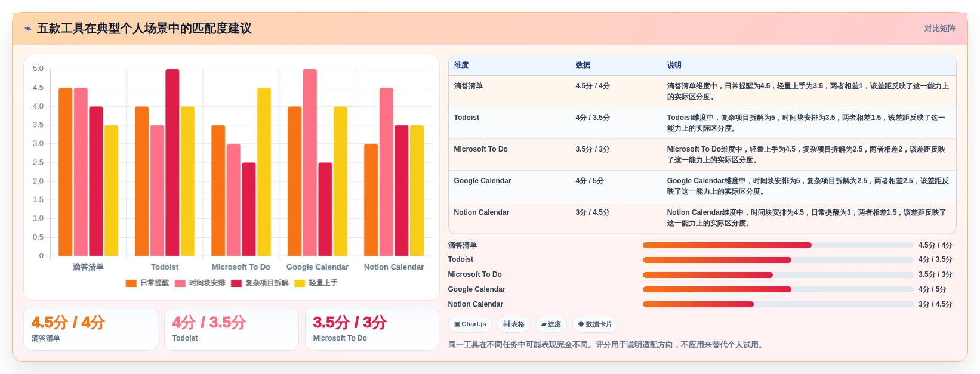Click Notion Calendar name in table
This screenshot has width=980, height=374.
[481, 212]
